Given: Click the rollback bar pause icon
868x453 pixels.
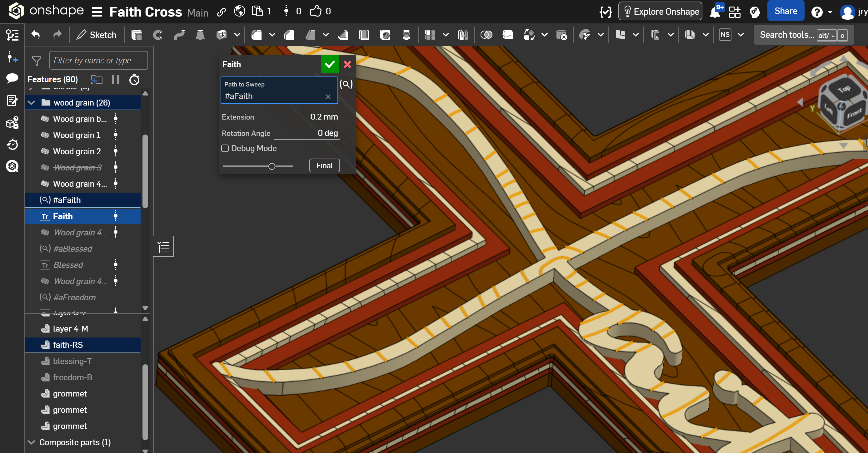Looking at the screenshot, I should pyautogui.click(x=116, y=80).
